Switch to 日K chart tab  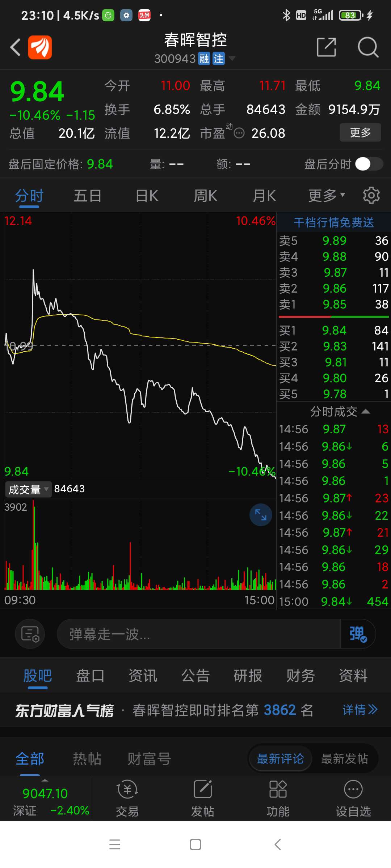click(147, 196)
